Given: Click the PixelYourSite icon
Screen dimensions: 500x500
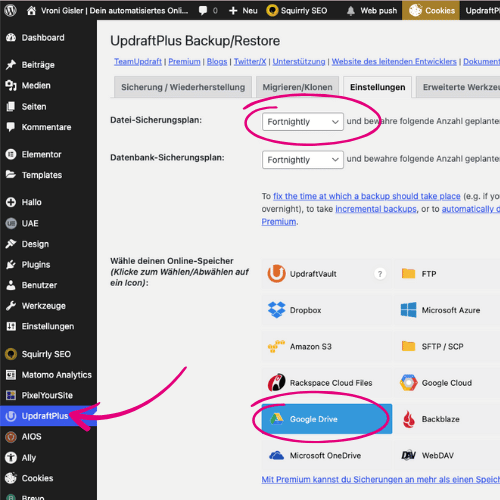Looking at the screenshot, I should (x=11, y=395).
